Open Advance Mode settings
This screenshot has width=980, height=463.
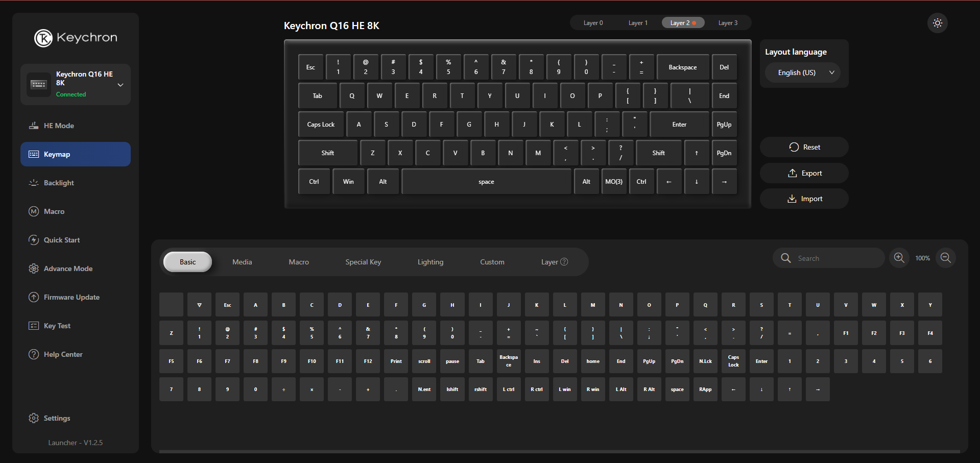(x=68, y=269)
